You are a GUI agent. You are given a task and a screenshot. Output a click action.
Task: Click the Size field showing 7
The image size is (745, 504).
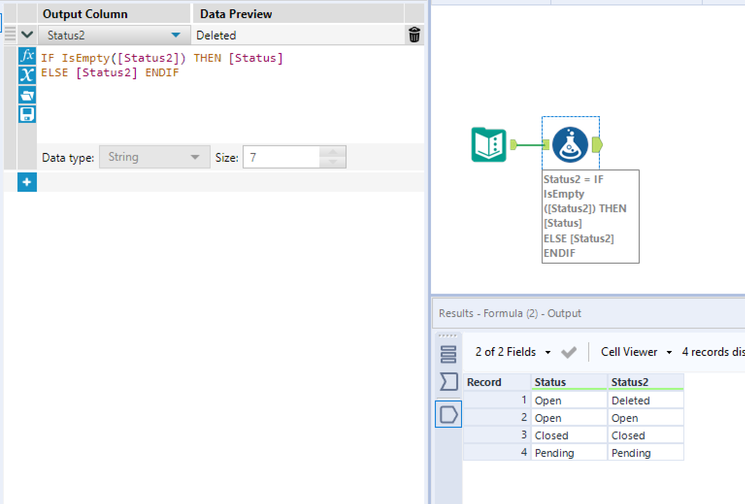tap(282, 157)
